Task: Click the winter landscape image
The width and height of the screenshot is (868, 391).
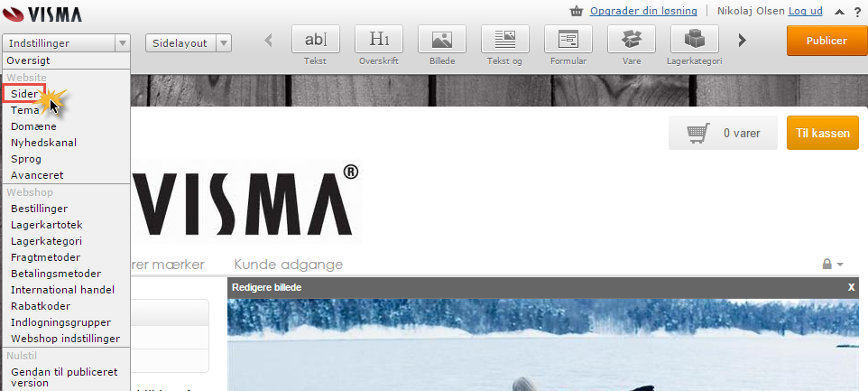Action: 543,345
